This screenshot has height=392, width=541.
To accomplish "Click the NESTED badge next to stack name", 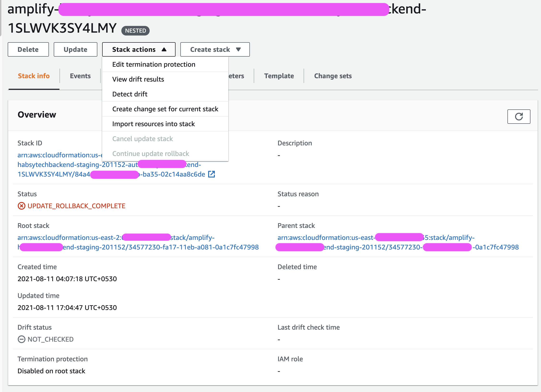I will [135, 31].
